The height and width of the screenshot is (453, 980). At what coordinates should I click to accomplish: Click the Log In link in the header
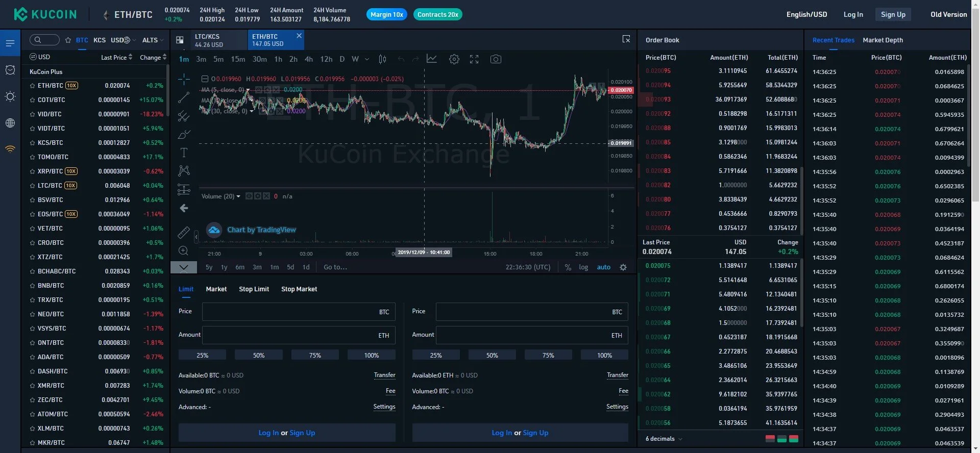[x=853, y=14]
